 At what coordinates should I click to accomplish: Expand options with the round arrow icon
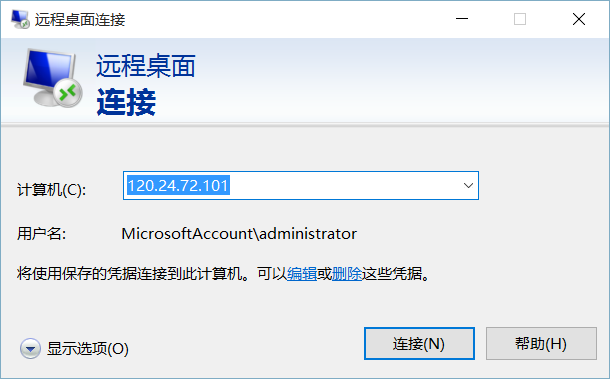(x=30, y=348)
